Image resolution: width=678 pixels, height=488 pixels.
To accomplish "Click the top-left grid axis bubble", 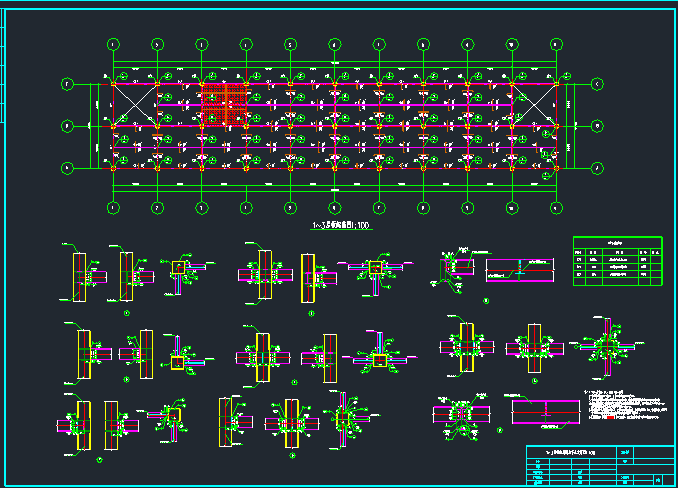I will [x=113, y=44].
